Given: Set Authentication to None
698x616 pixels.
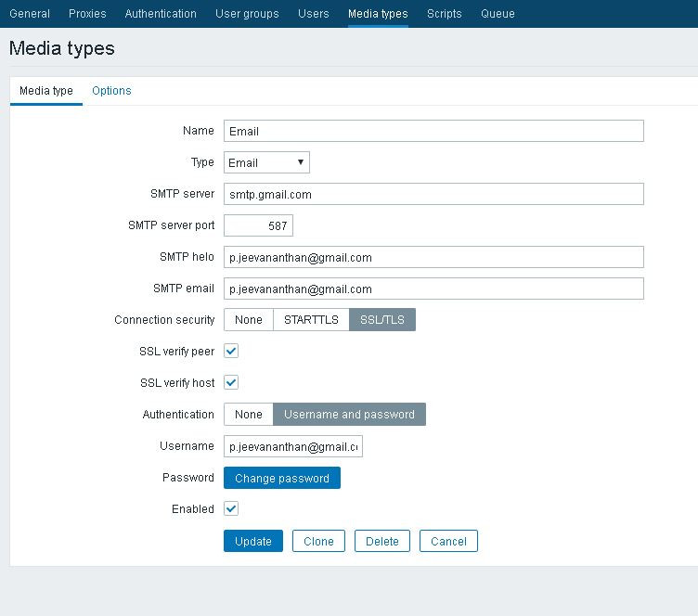Looking at the screenshot, I should tap(249, 414).
